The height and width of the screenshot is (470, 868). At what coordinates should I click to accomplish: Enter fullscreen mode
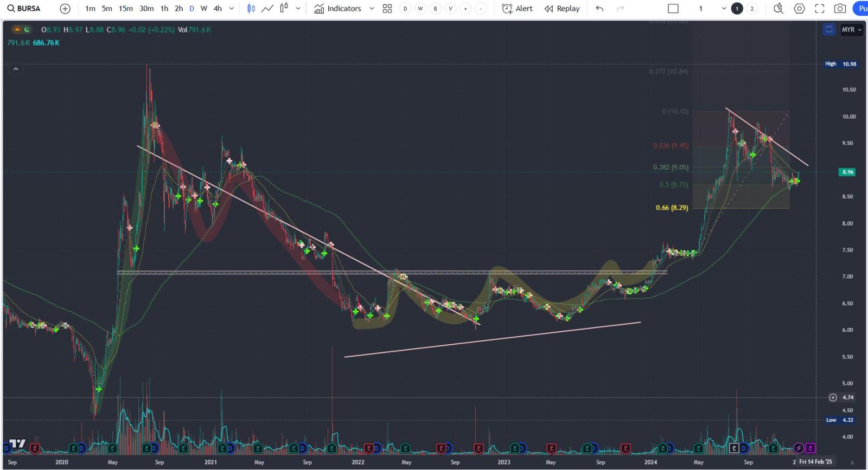(820, 9)
